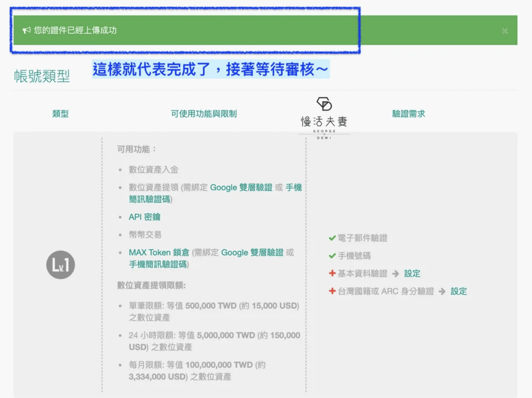The width and height of the screenshot is (532, 398).
Task: Open the MAX Token 鎖倉 link
Action: click(159, 252)
